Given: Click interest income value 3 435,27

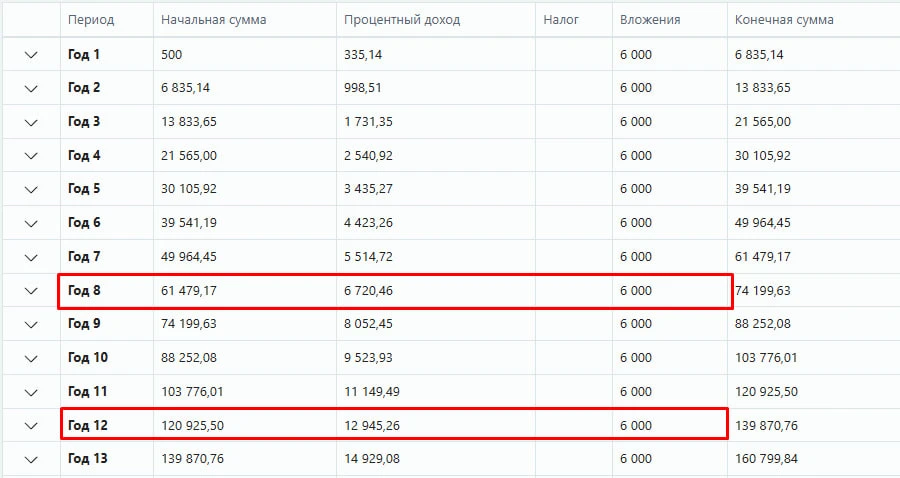Looking at the screenshot, I should [368, 189].
